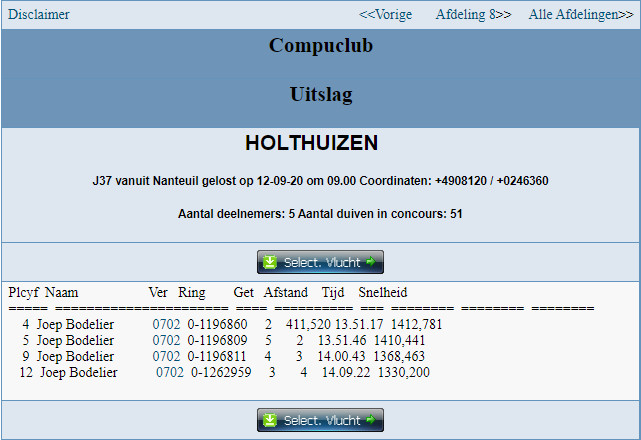Click the J37 vanuit Nanteuil flight info line
Screen dimensions: 641x440
pos(320,181)
